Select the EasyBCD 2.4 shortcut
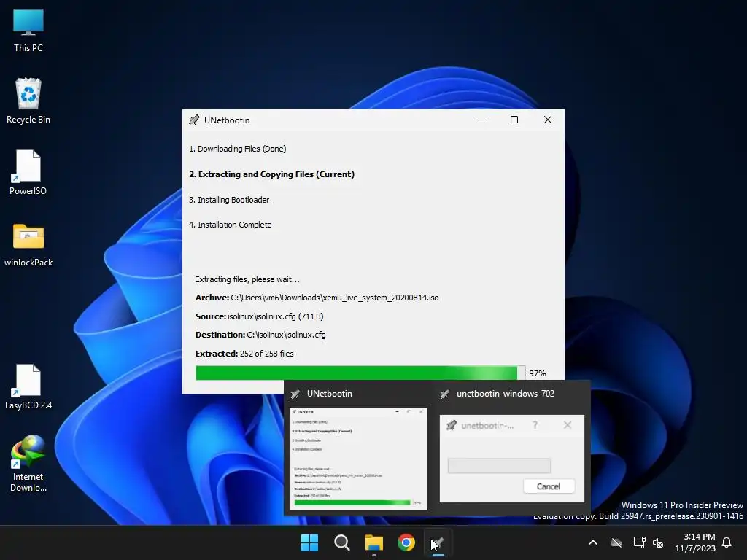 (28, 386)
